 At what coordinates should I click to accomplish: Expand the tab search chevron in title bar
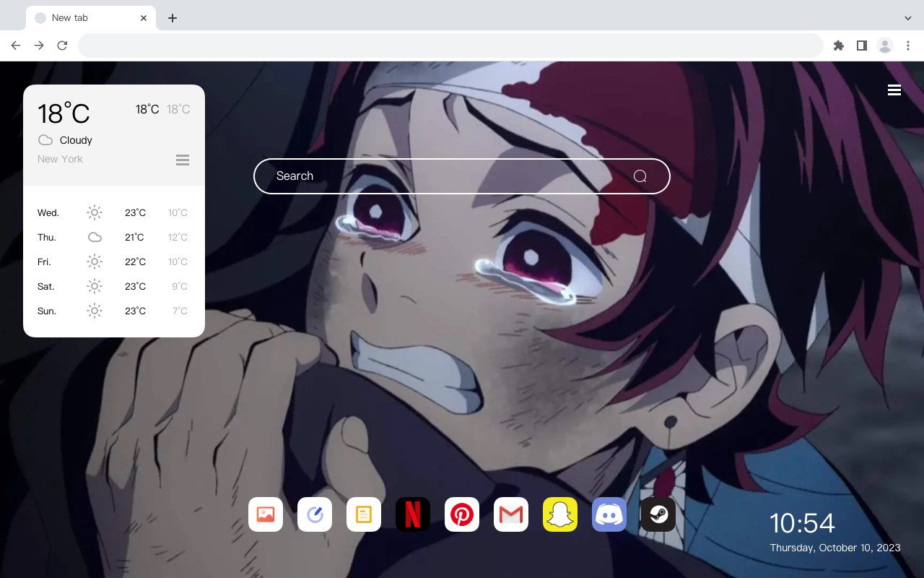click(908, 18)
